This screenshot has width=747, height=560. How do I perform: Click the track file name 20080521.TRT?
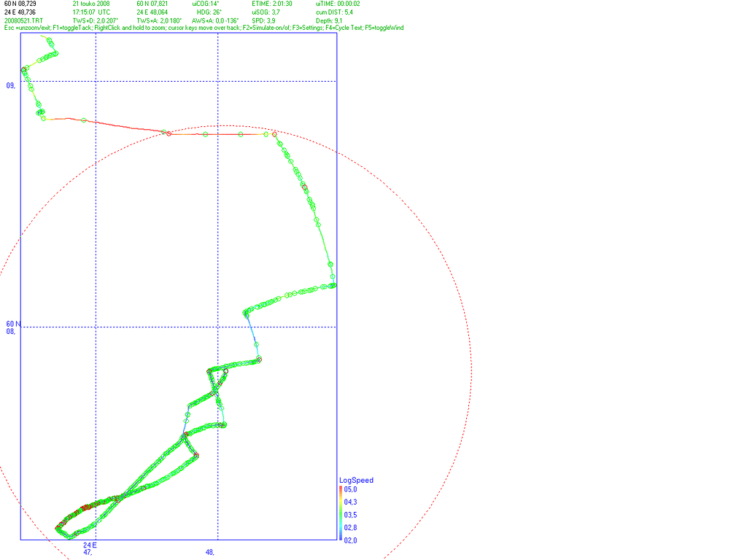point(23,21)
